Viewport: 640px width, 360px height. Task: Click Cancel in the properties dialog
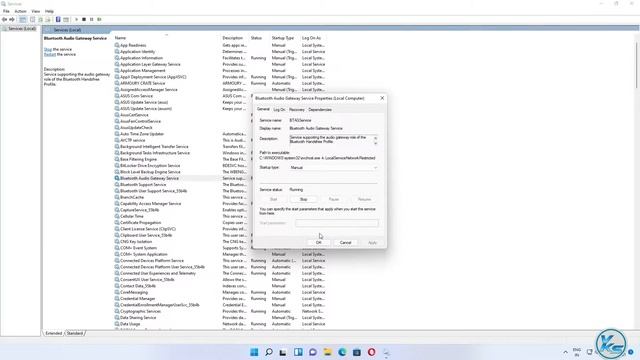click(x=345, y=242)
